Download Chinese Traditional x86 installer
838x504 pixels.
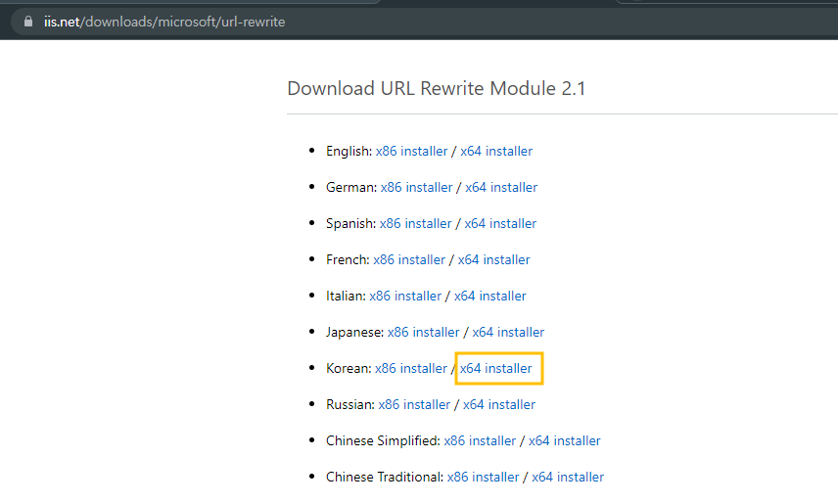tap(484, 478)
